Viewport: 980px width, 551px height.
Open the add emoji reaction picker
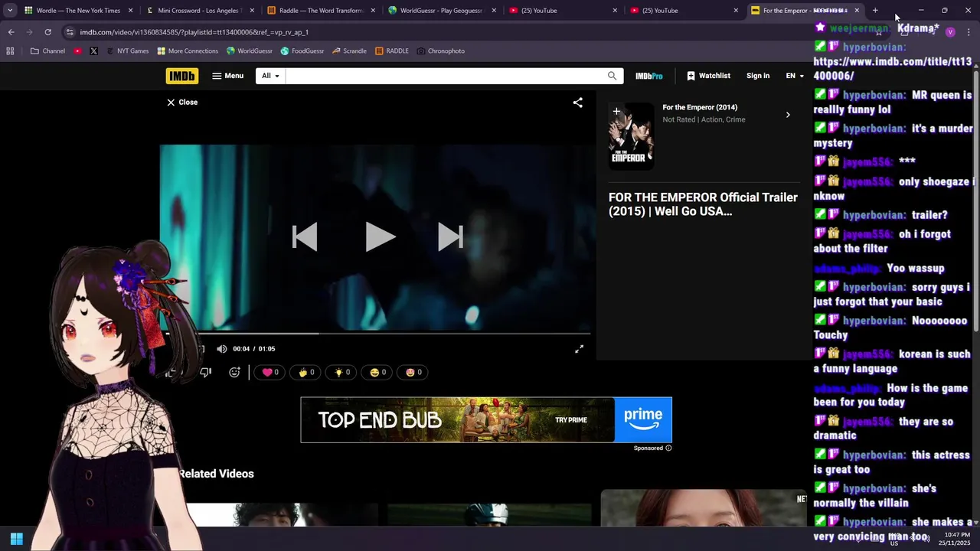pyautogui.click(x=234, y=372)
